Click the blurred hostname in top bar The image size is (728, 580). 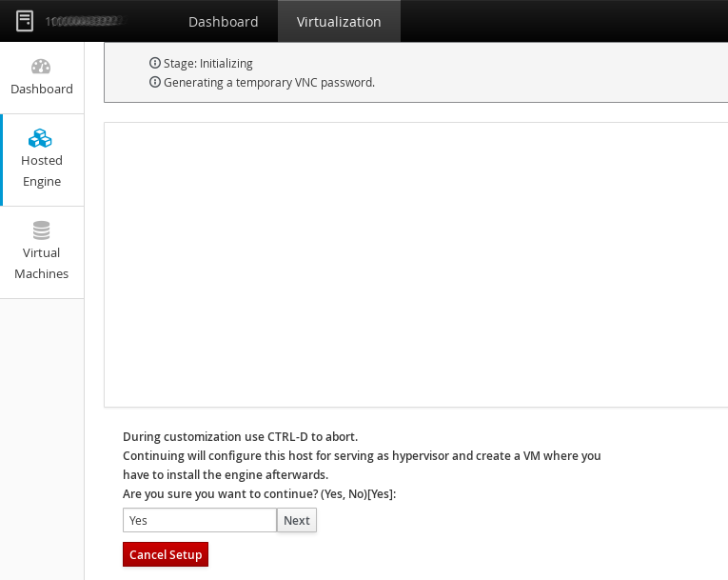[x=84, y=21]
